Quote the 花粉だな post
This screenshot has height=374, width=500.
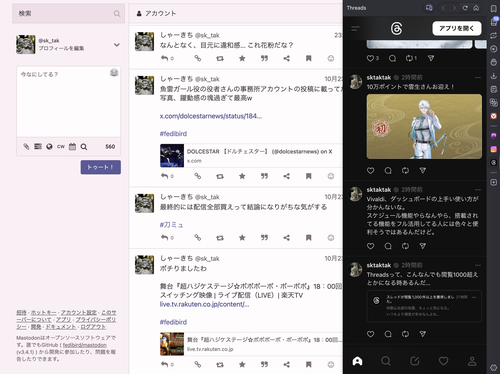click(x=264, y=58)
